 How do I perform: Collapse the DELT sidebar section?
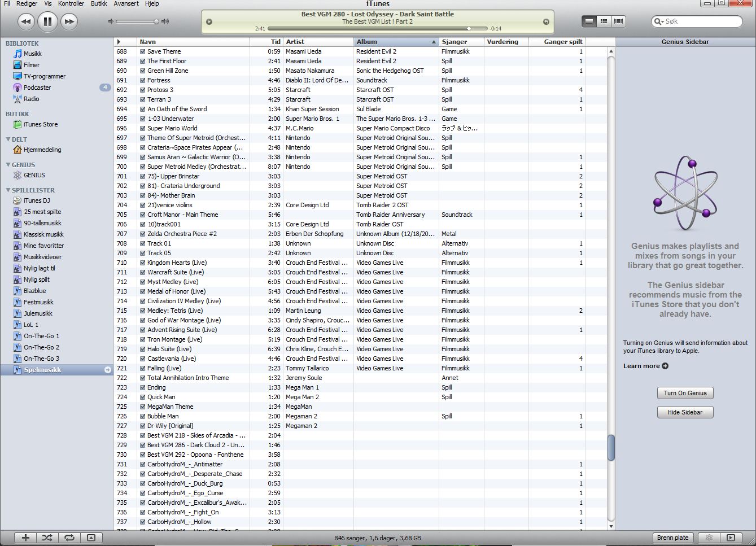click(x=8, y=139)
